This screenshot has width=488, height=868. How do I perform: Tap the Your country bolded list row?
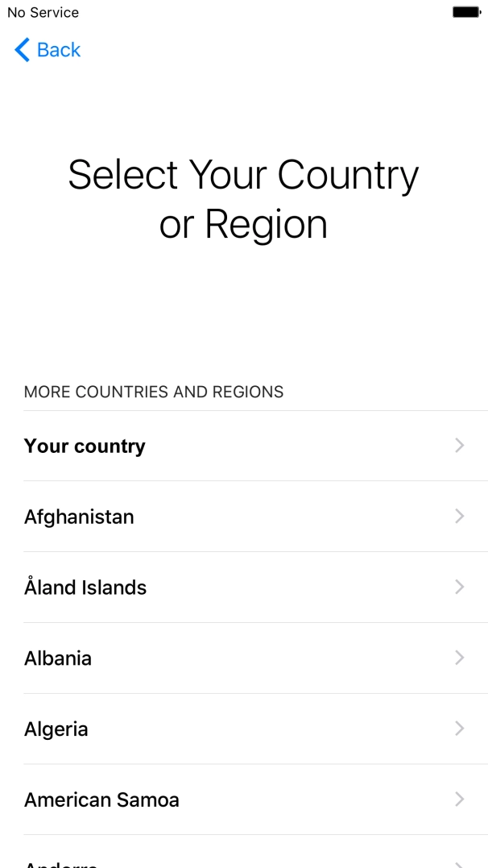tap(85, 446)
